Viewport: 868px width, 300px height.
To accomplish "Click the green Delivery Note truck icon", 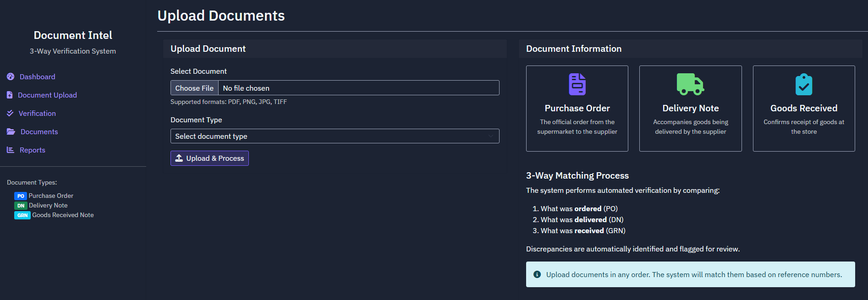I will click(x=690, y=84).
